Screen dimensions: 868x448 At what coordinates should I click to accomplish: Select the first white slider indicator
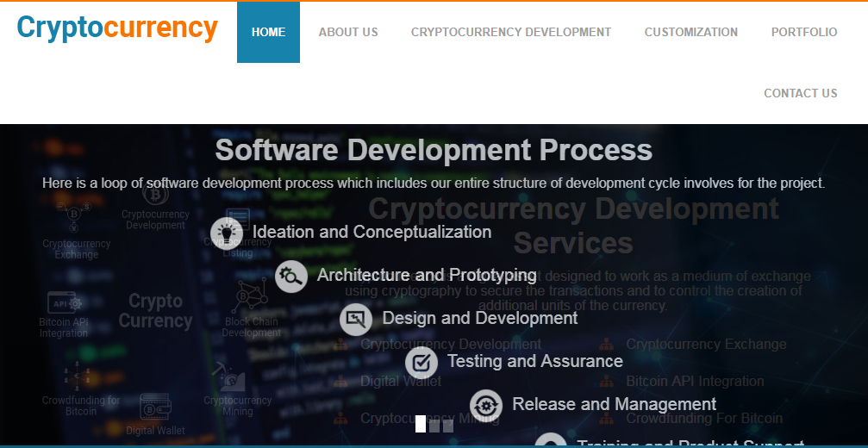click(x=420, y=424)
